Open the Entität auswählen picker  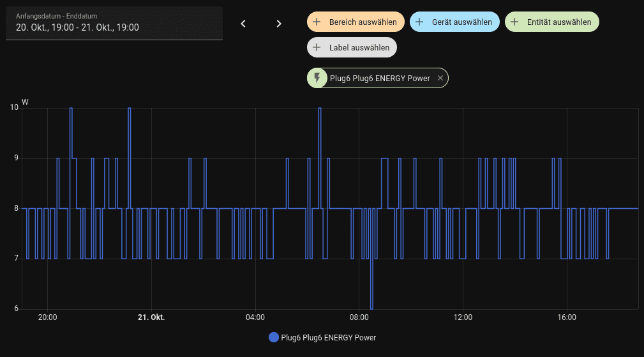click(559, 22)
